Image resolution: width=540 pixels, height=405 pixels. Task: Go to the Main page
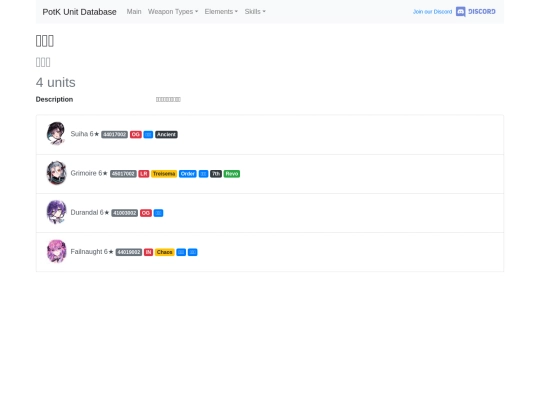click(x=134, y=12)
